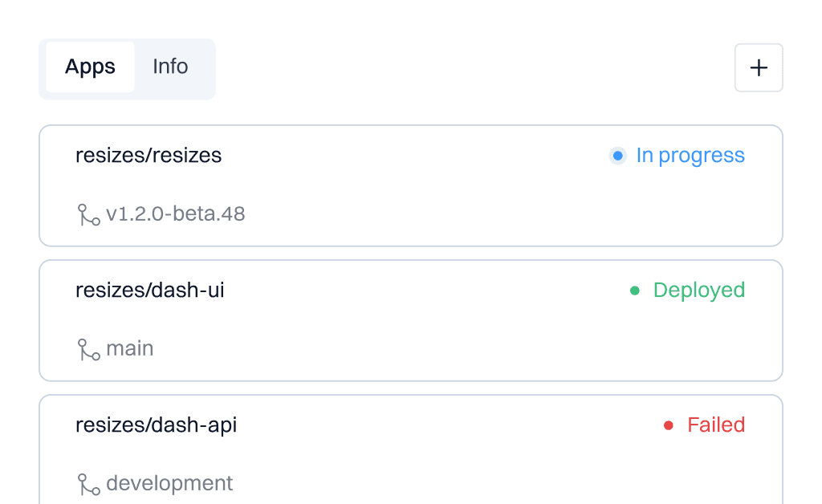The width and height of the screenshot is (822, 504).
Task: Select the Apps tab
Action: pyautogui.click(x=90, y=67)
